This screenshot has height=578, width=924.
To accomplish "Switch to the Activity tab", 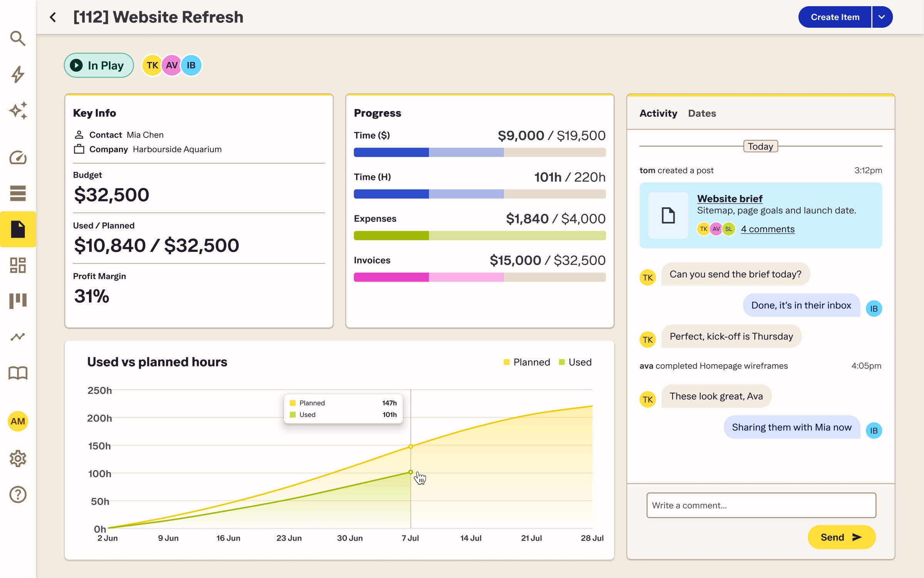I will point(658,113).
